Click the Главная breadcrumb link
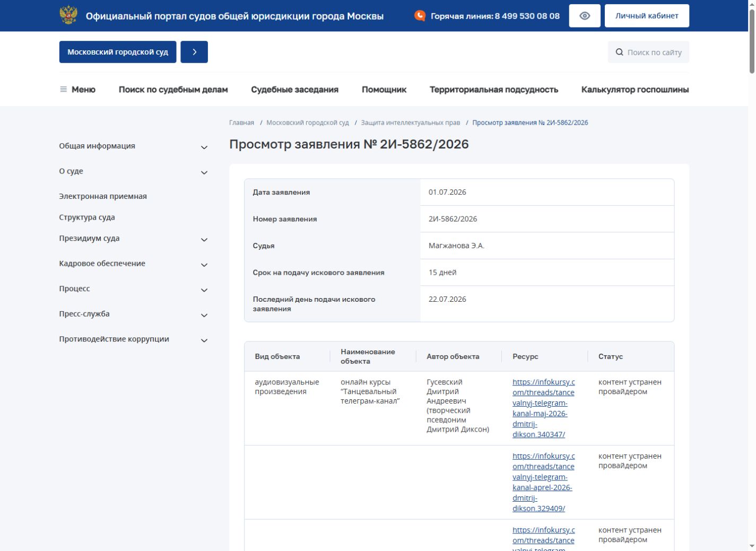This screenshot has height=551, width=756. pyautogui.click(x=241, y=123)
